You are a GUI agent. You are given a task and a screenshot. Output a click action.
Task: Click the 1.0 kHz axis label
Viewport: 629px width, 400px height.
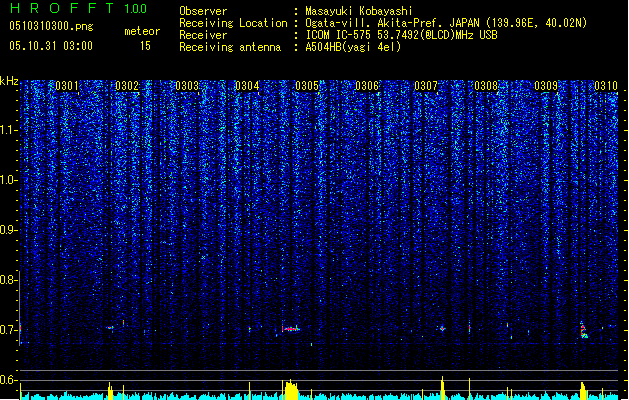coord(9,180)
